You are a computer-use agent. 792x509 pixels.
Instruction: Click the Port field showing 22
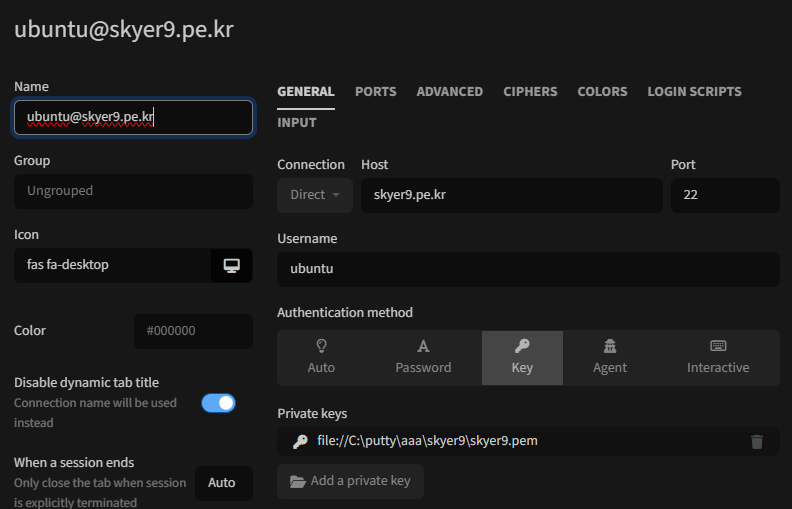[724, 195]
